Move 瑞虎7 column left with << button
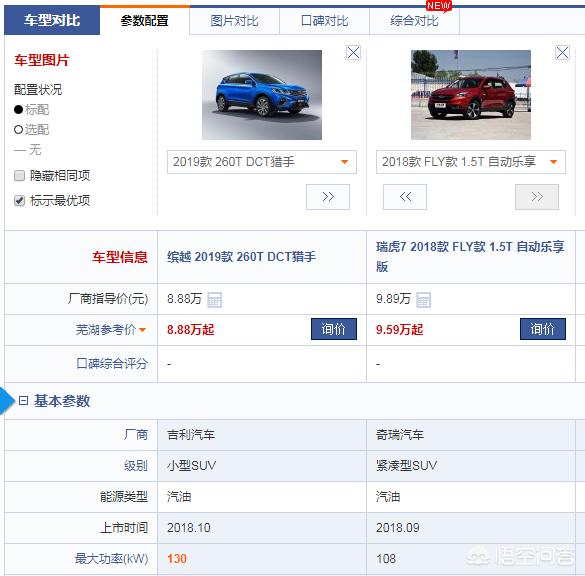Screen dimensions: 585x576 [405, 197]
